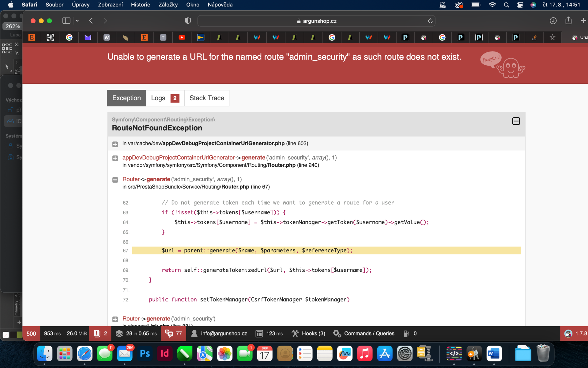Collapse the Router.php line 67 trace entry

(115, 180)
